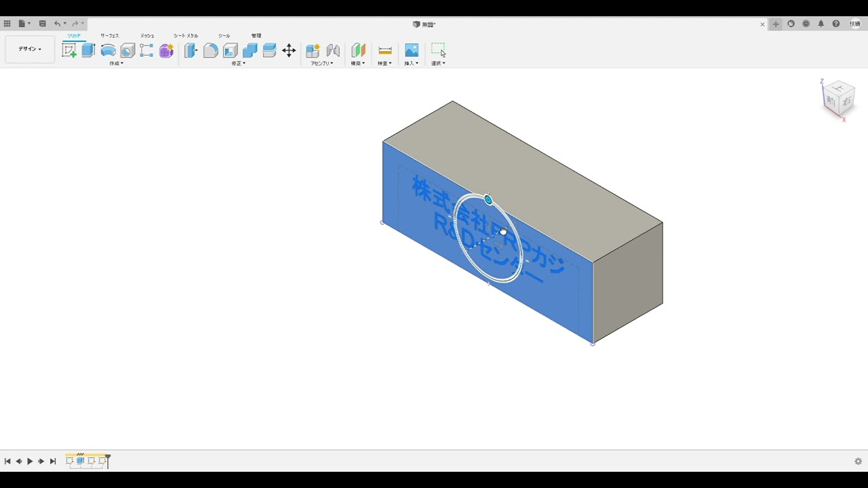Select the Fillet tool
This screenshot has height=488, width=868.
coord(211,50)
